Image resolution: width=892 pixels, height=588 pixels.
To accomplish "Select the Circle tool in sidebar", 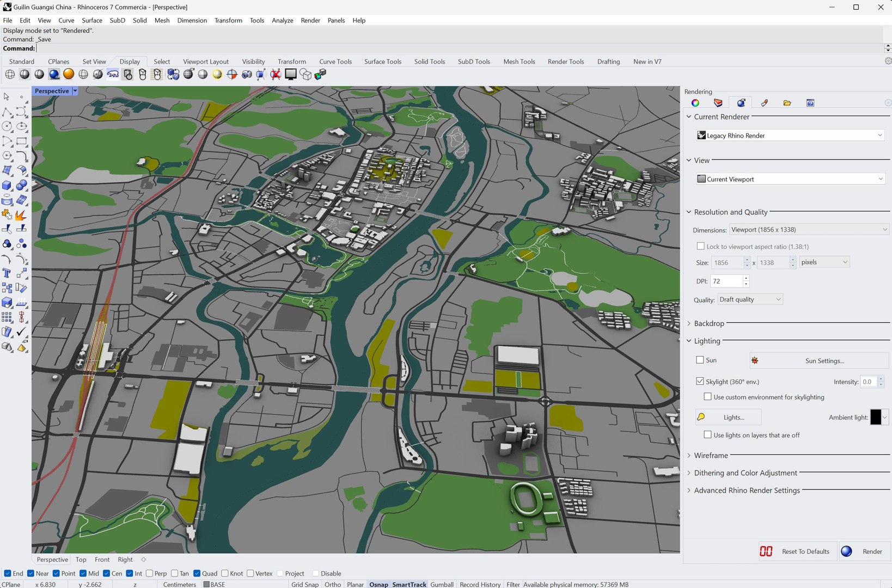I will pyautogui.click(x=7, y=126).
